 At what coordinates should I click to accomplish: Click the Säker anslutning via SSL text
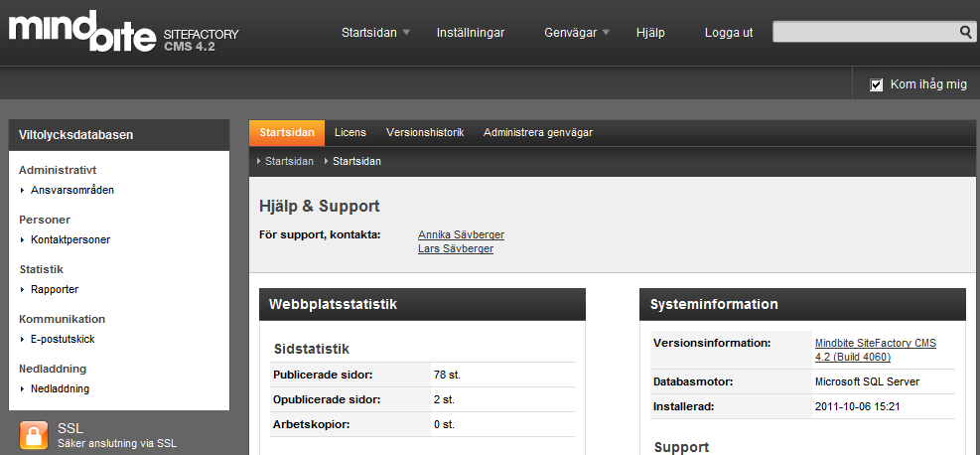117,444
